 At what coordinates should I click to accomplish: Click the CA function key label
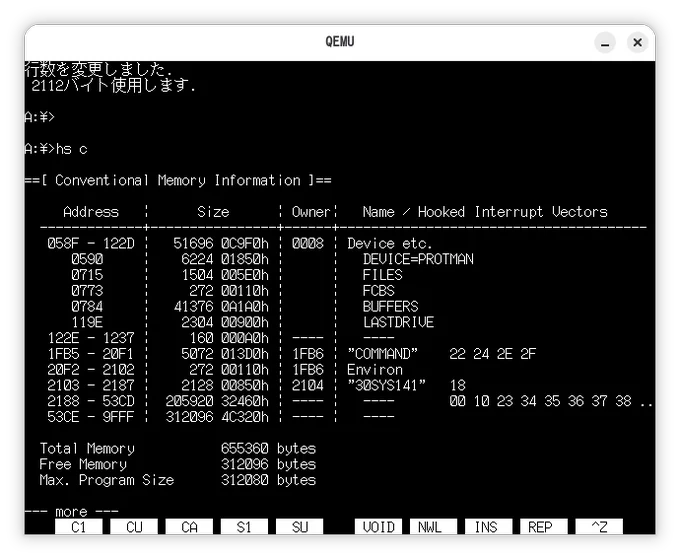tap(190, 527)
